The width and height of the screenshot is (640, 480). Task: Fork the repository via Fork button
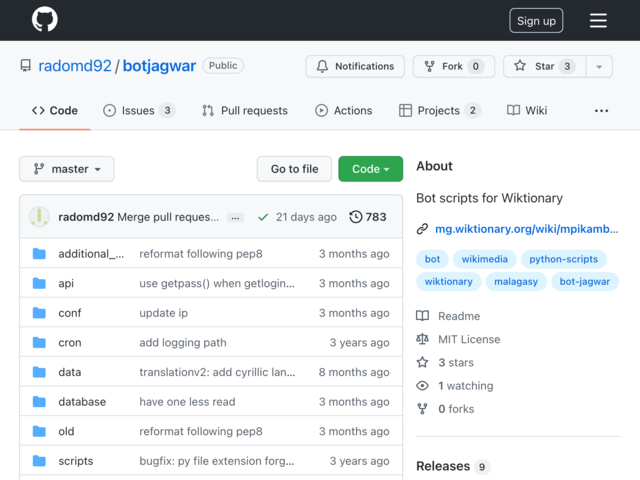[x=454, y=66]
